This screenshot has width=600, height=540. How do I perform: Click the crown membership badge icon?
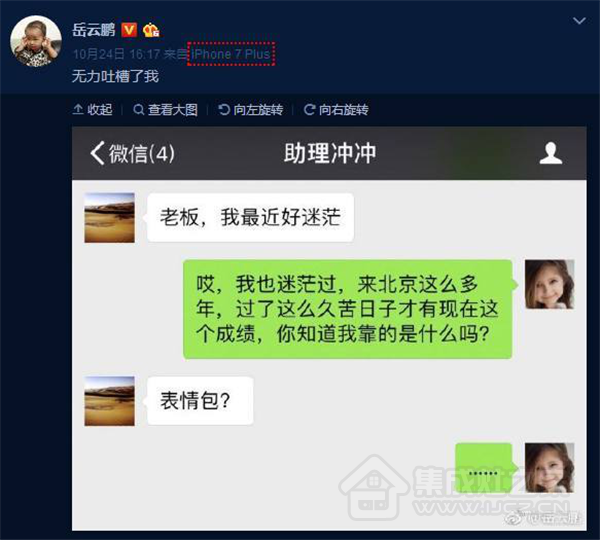point(151,30)
